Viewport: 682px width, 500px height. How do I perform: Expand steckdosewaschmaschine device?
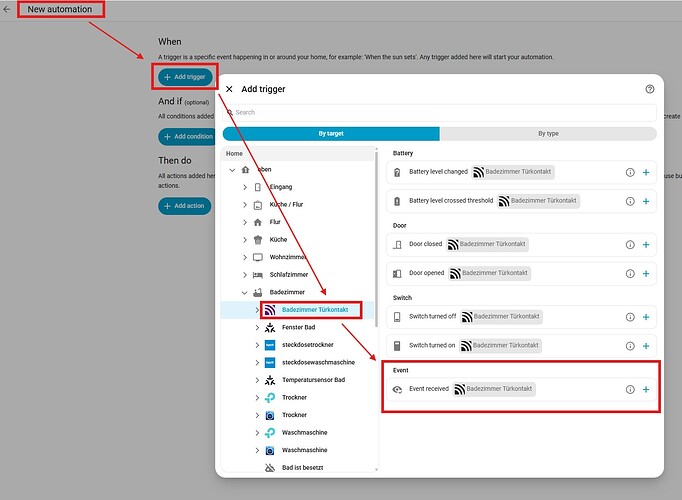(x=257, y=363)
